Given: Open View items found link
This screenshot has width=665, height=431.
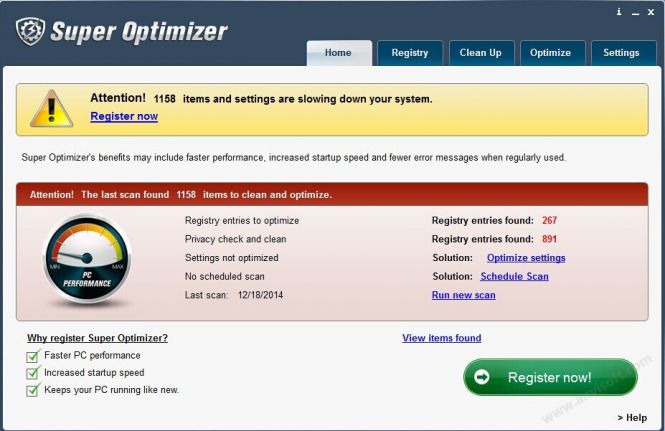Looking at the screenshot, I should [x=441, y=338].
